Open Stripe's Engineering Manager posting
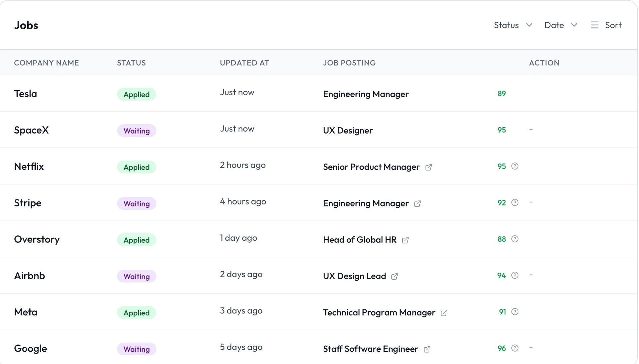Screen dimensions: 639x364 point(366,203)
